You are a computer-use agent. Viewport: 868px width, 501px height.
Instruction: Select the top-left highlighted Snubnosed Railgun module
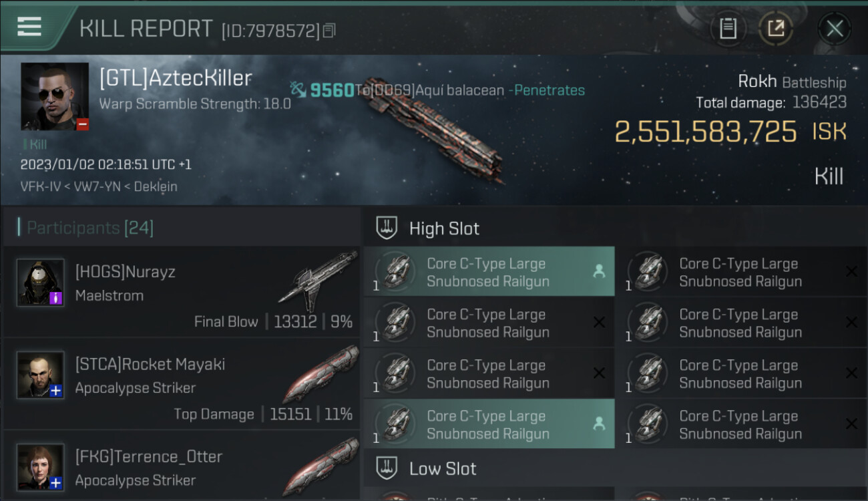tap(489, 272)
